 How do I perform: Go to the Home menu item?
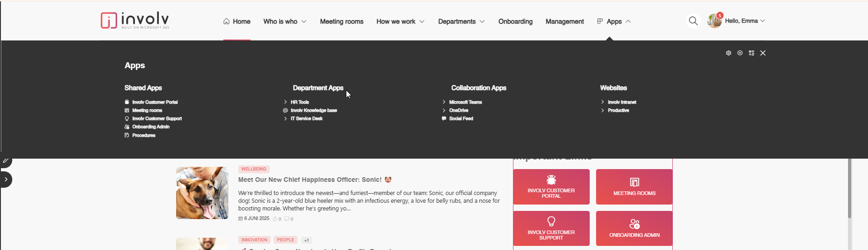[x=237, y=21]
